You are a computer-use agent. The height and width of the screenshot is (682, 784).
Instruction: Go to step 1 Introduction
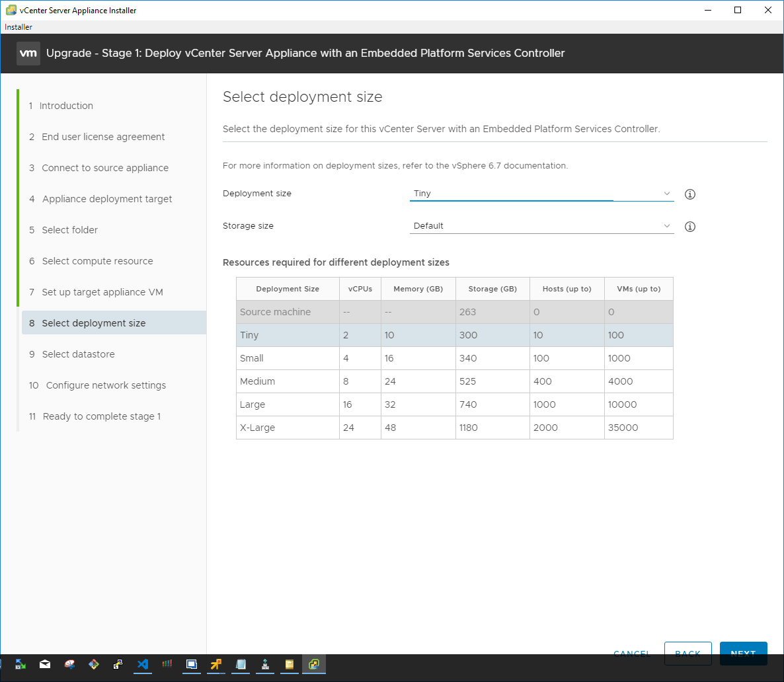point(61,106)
